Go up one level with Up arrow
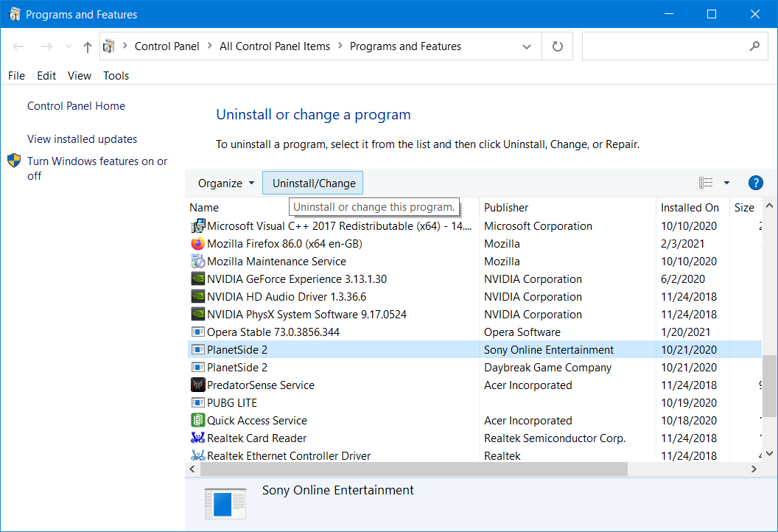This screenshot has height=532, width=778. (x=88, y=46)
